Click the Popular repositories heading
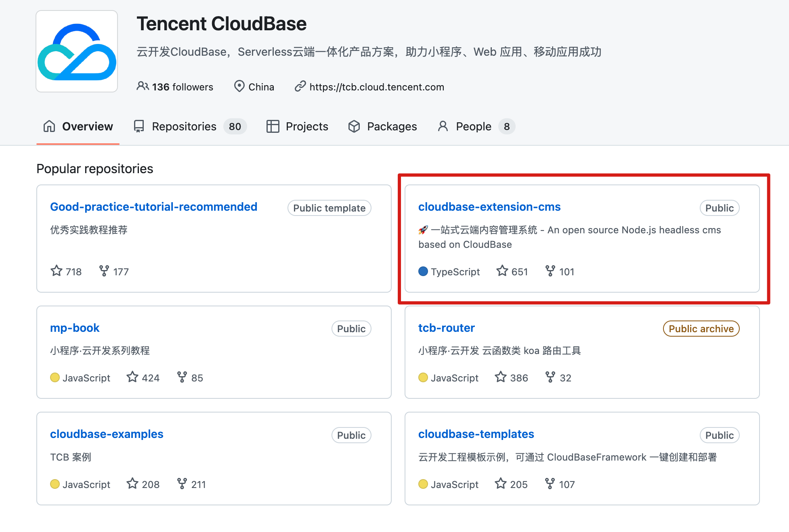 click(95, 169)
